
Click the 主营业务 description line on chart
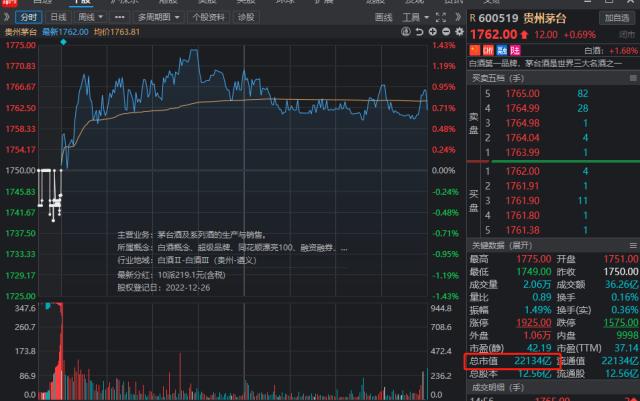click(x=193, y=235)
